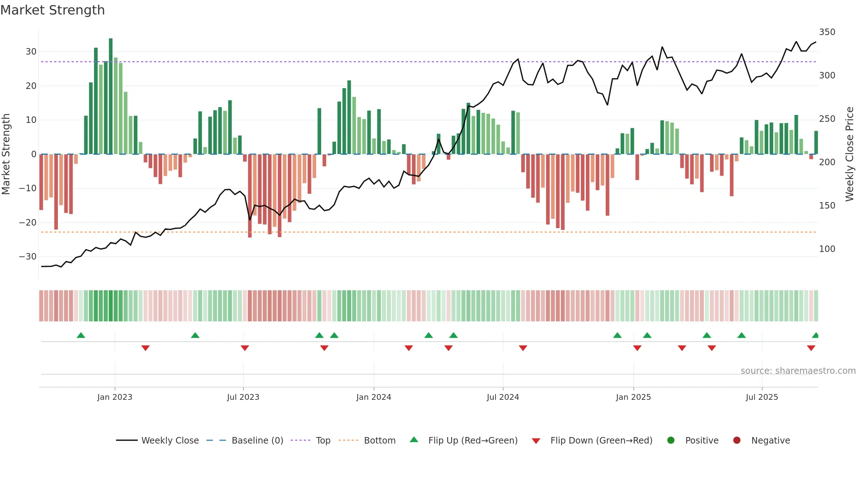The height and width of the screenshot is (488, 868).
Task: Click last flip-up marker at right edge
Action: (x=815, y=335)
